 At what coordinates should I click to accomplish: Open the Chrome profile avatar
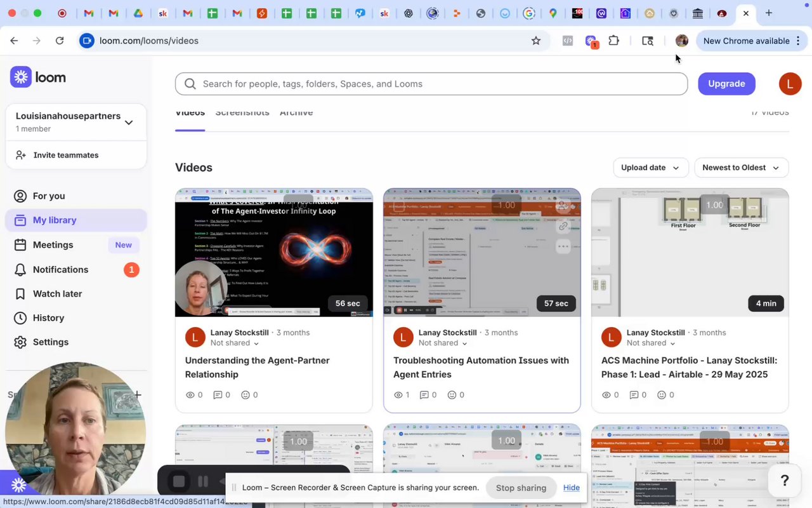click(682, 41)
